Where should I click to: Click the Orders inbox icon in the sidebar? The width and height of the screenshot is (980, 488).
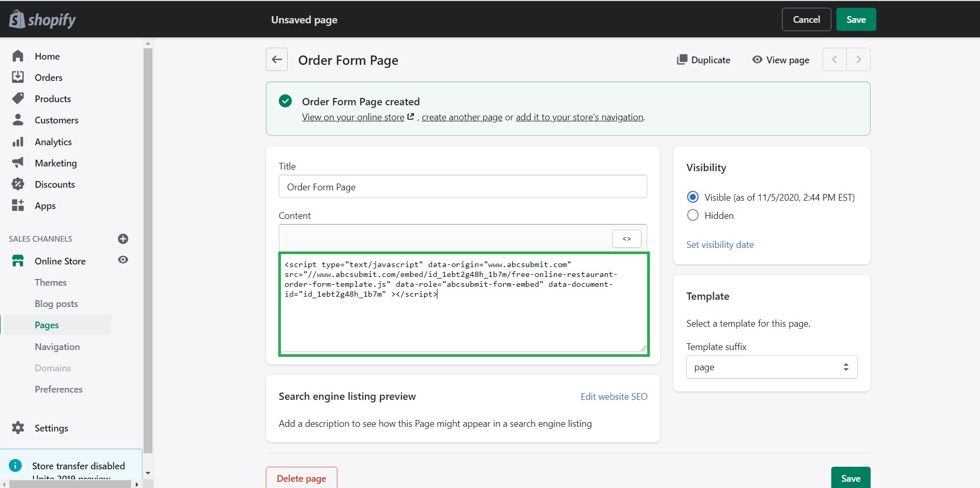18,77
